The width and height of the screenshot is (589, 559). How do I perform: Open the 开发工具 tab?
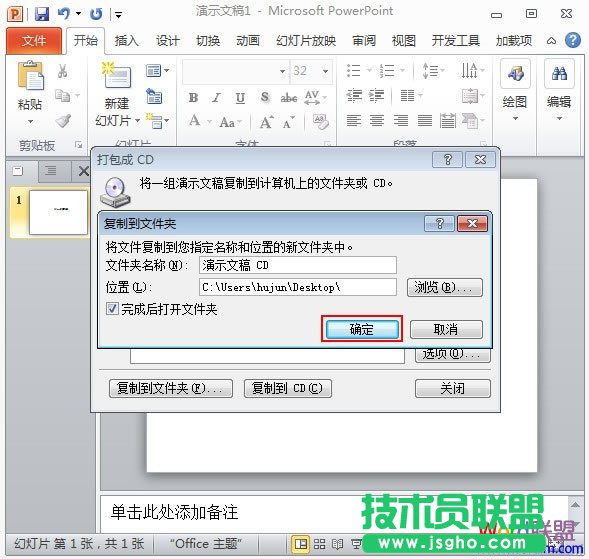(455, 40)
